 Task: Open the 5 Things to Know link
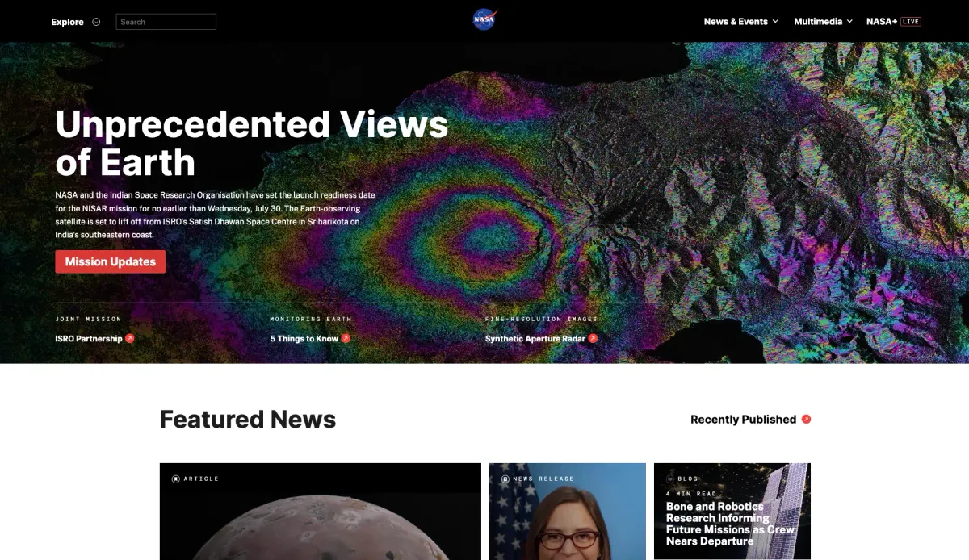tap(304, 339)
